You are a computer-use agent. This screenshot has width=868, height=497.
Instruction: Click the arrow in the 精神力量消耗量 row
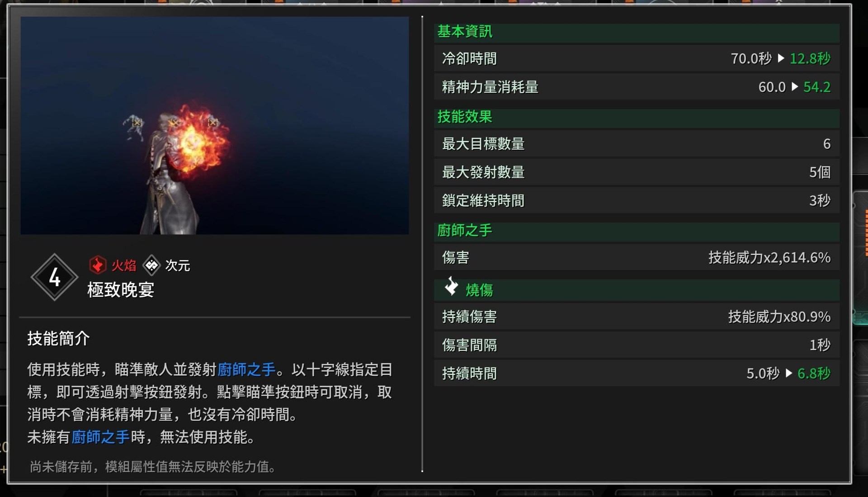[795, 87]
